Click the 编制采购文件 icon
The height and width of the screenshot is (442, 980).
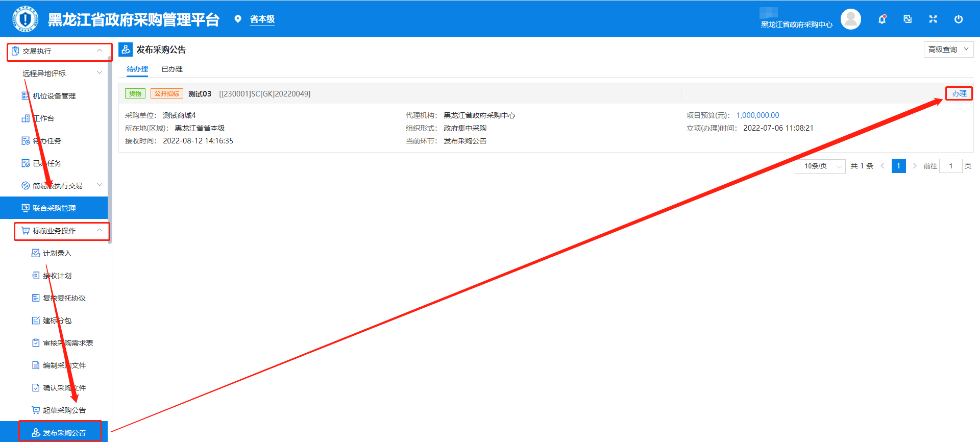click(36, 365)
